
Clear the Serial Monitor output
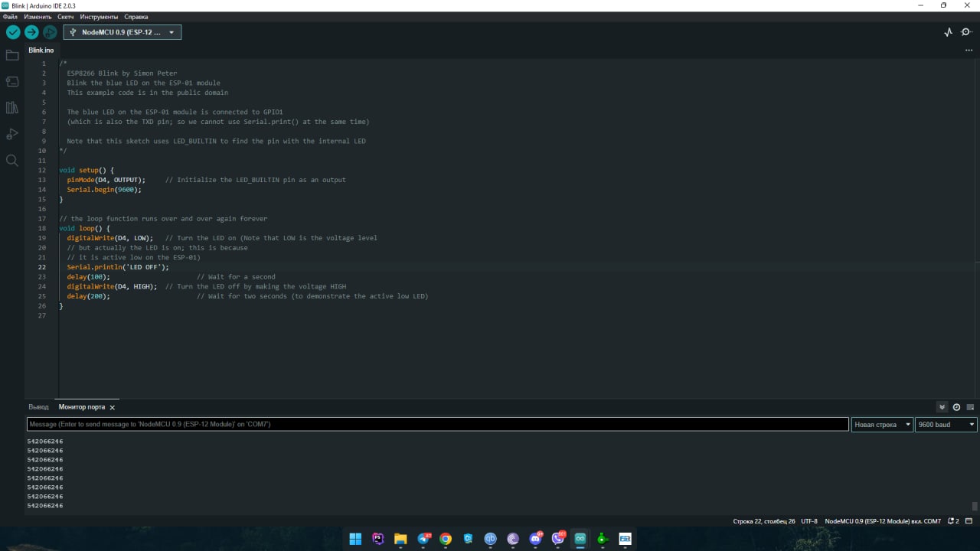(970, 407)
